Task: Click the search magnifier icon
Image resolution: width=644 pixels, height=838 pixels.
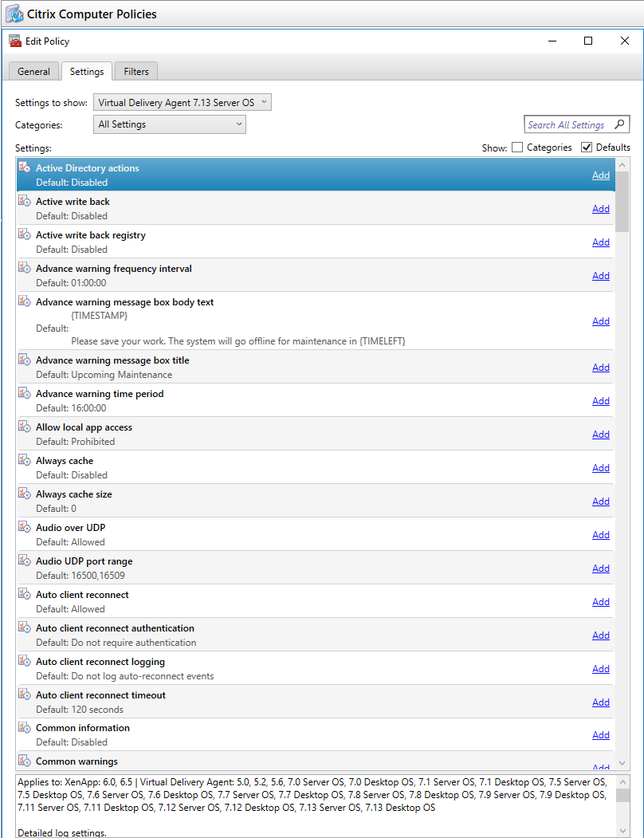Action: 619,124
